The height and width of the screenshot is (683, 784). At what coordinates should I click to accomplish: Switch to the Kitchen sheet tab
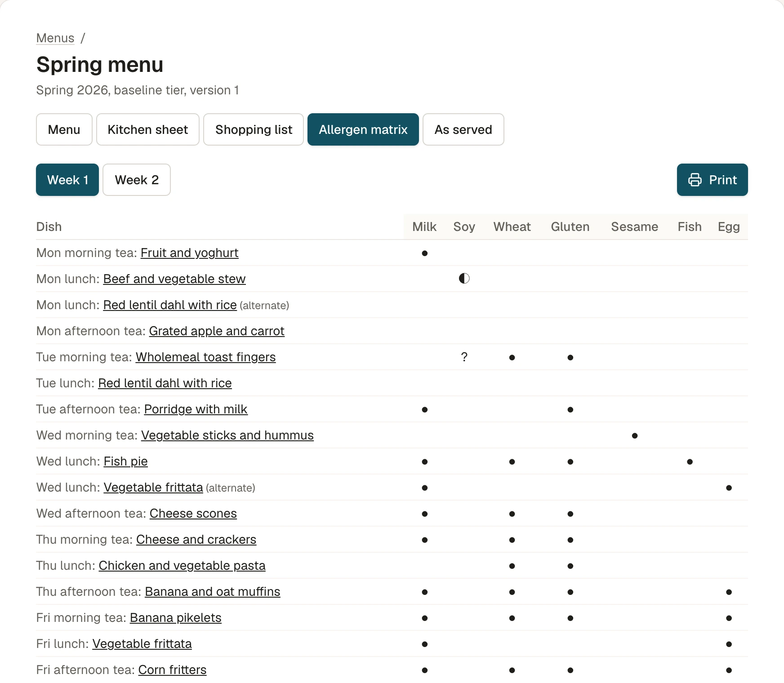148,129
